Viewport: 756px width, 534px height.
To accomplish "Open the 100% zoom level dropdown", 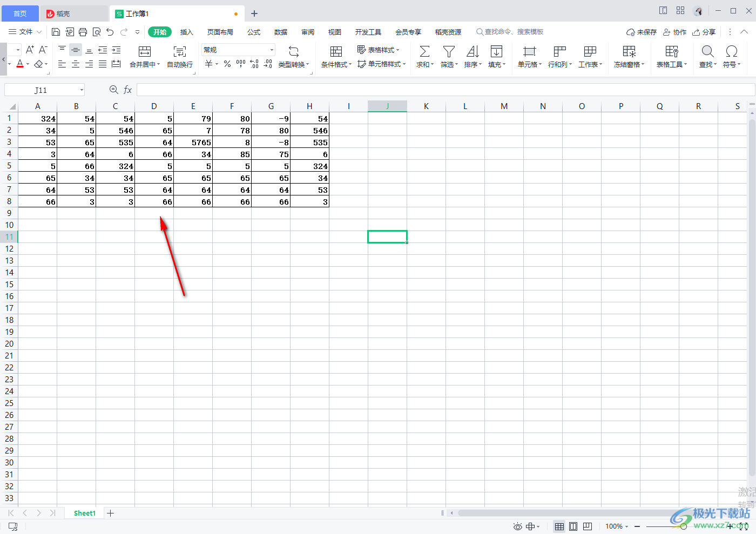I will 617,526.
